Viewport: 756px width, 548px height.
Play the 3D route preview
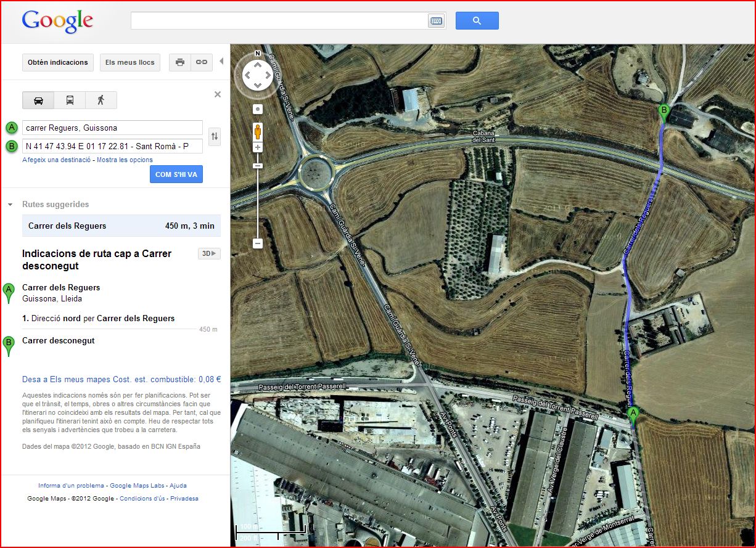coord(208,253)
